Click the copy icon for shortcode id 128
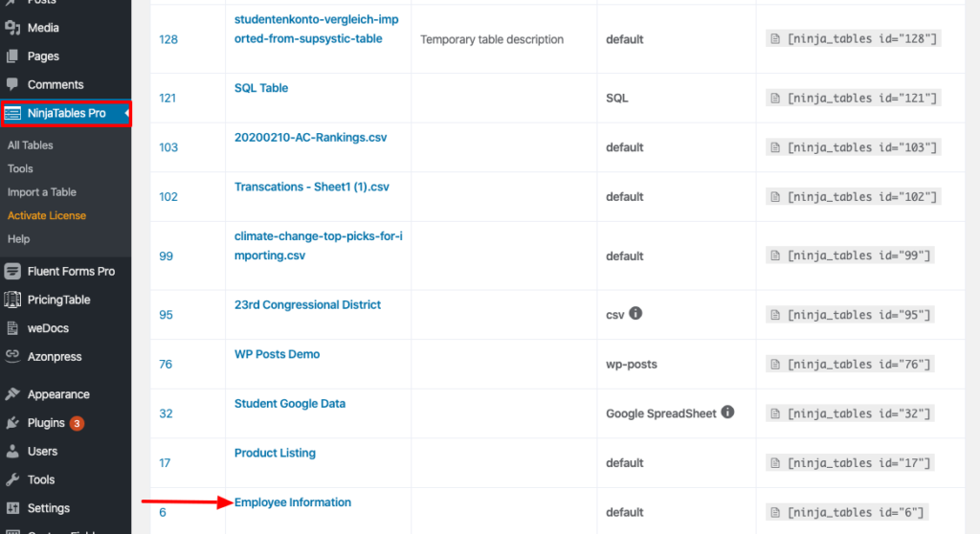This screenshot has width=980, height=534. point(773,39)
